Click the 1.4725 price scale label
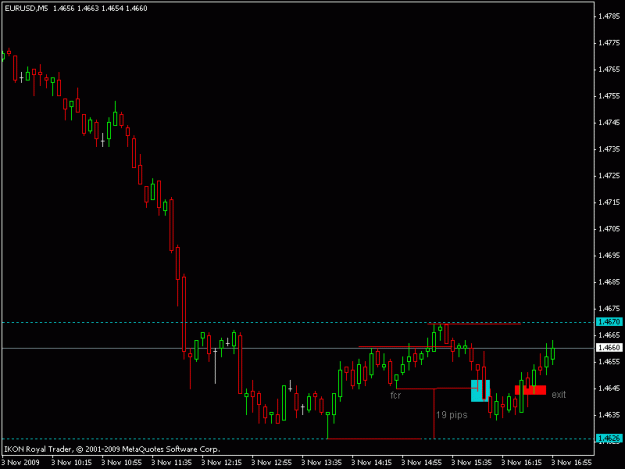Image resolution: width=625 pixels, height=469 pixels. [x=609, y=176]
